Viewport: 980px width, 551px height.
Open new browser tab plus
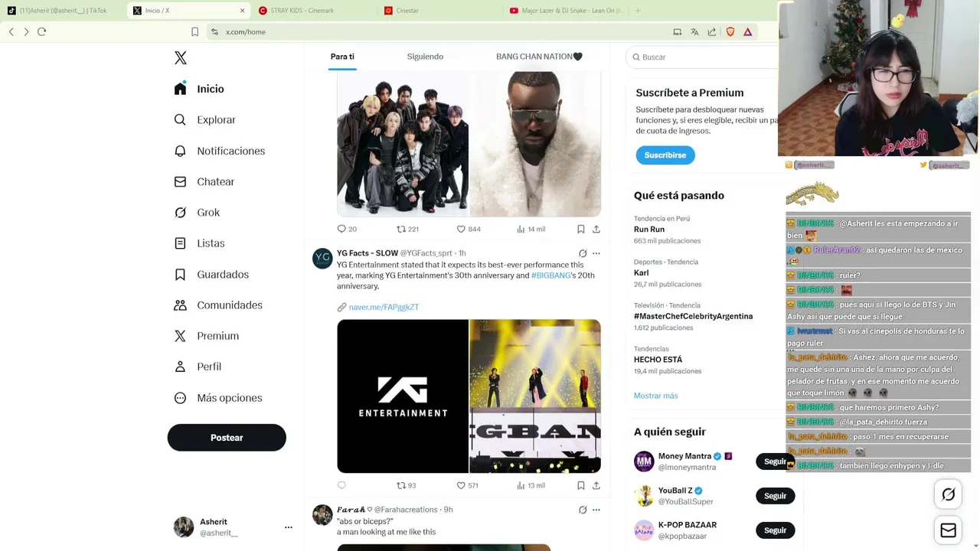point(637,11)
